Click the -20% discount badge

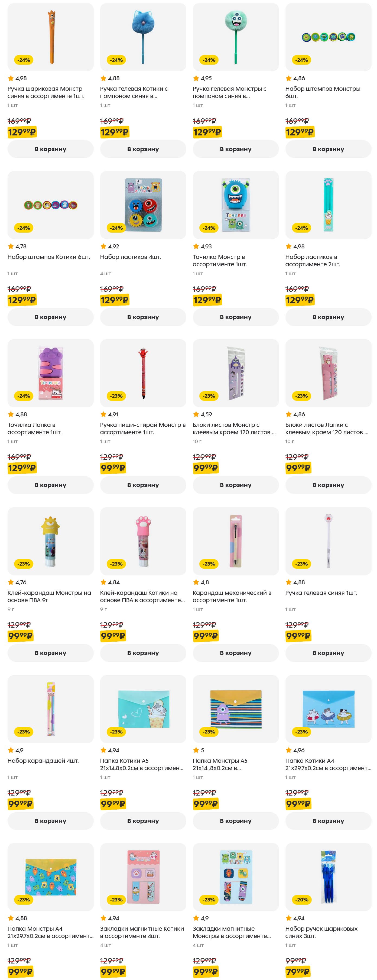tap(302, 900)
